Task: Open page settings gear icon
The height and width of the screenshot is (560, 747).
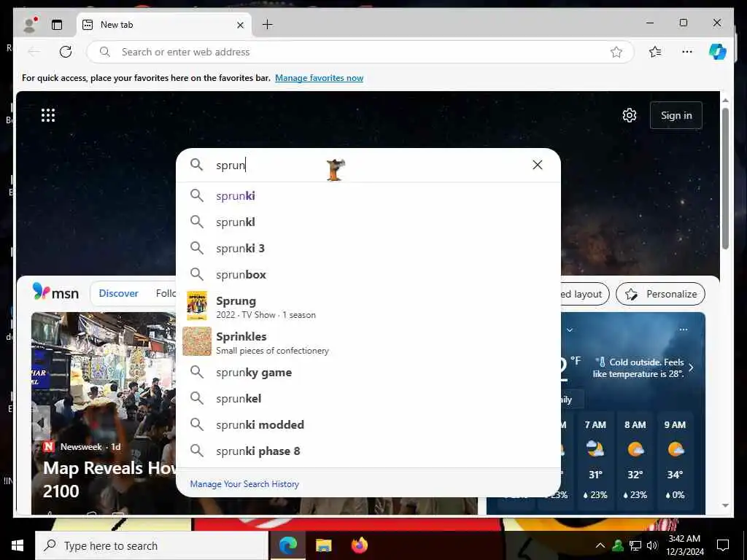Action: point(630,115)
